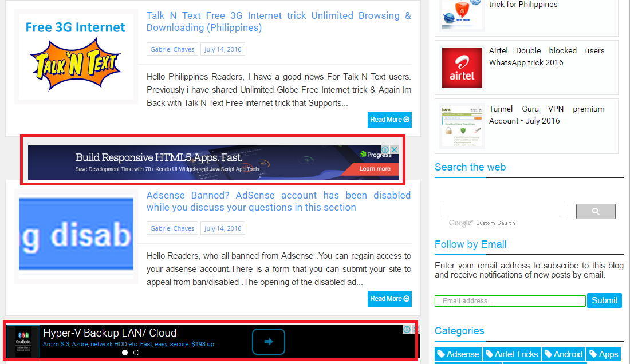Select first carousel dot in Hyper-V ad
The image size is (630, 364).
(x=125, y=353)
